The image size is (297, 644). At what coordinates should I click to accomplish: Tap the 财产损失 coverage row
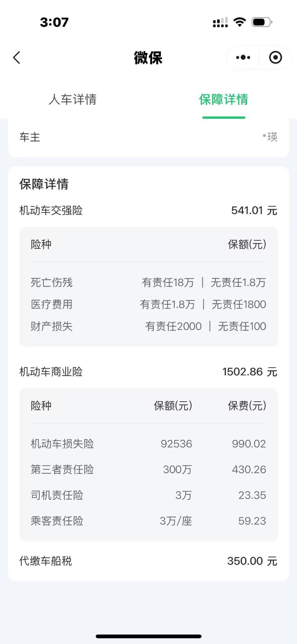(x=148, y=326)
